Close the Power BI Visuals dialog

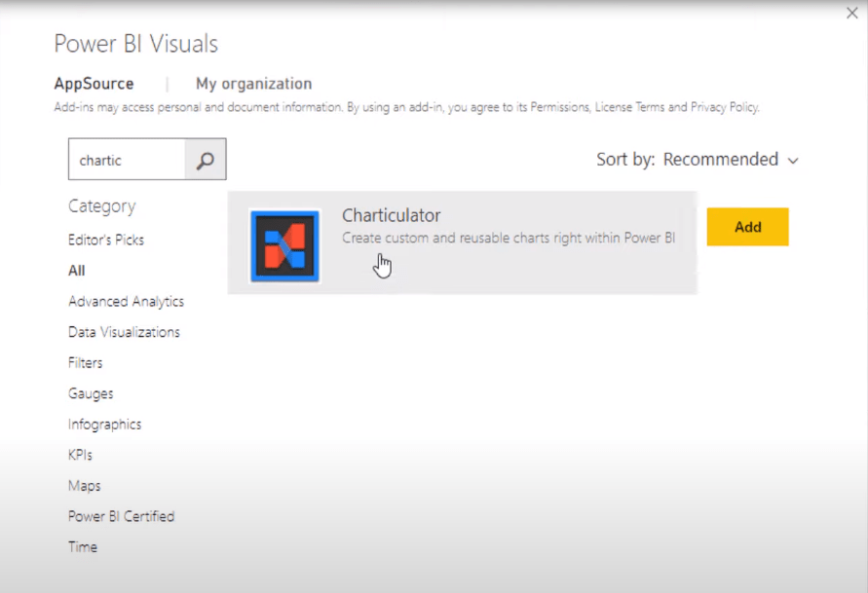[x=852, y=13]
